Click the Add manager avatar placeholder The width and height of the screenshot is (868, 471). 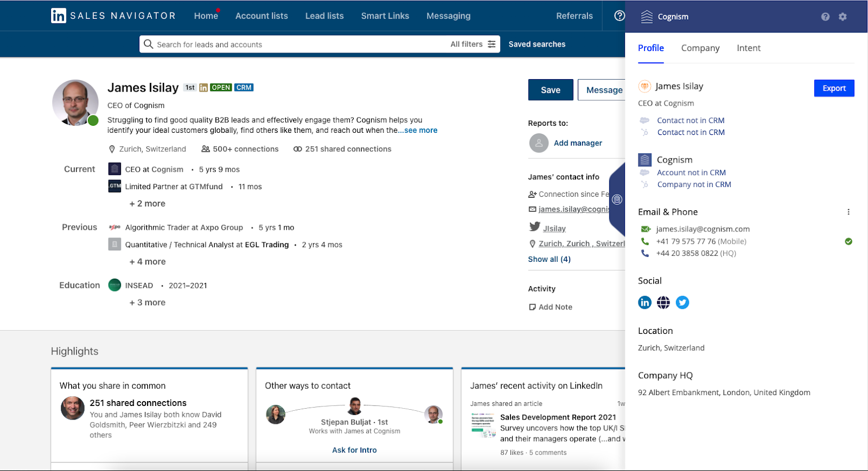[539, 143]
